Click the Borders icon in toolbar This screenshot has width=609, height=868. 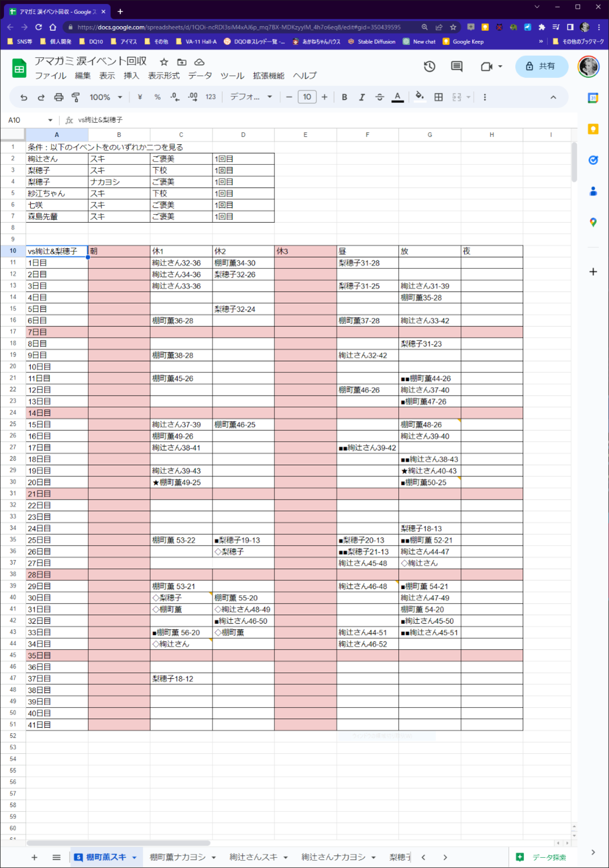pos(439,97)
